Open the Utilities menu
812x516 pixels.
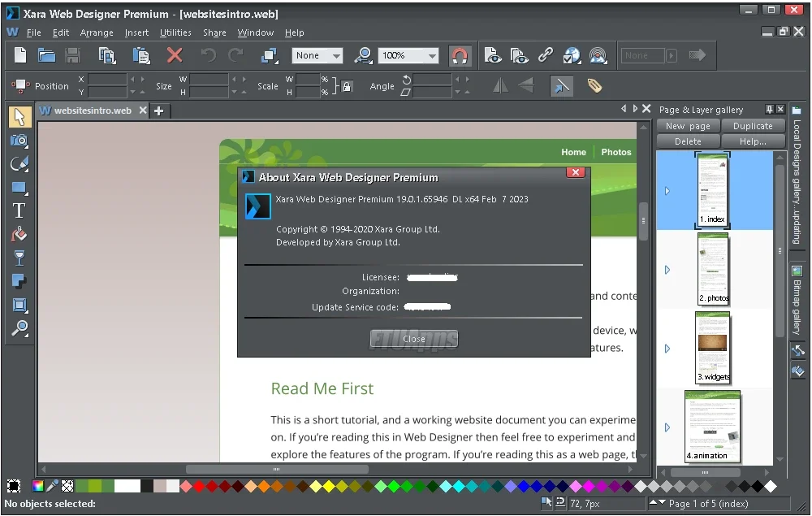coord(175,33)
